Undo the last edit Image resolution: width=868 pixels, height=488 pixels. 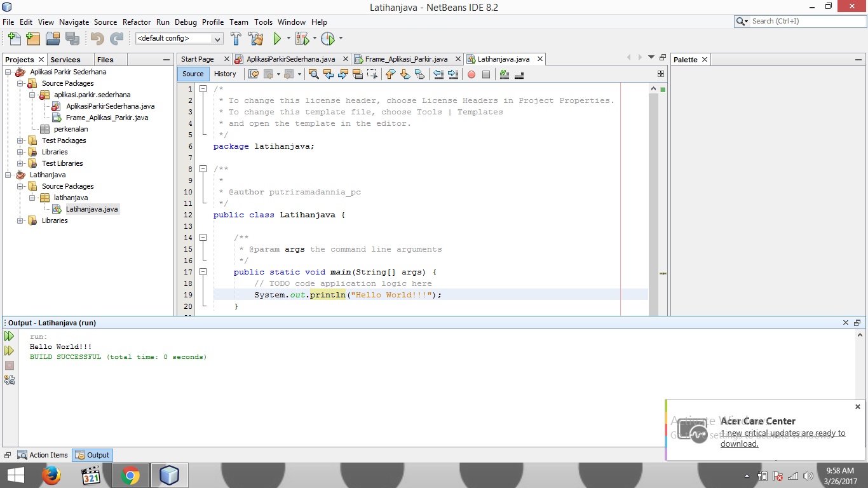pyautogui.click(x=97, y=38)
